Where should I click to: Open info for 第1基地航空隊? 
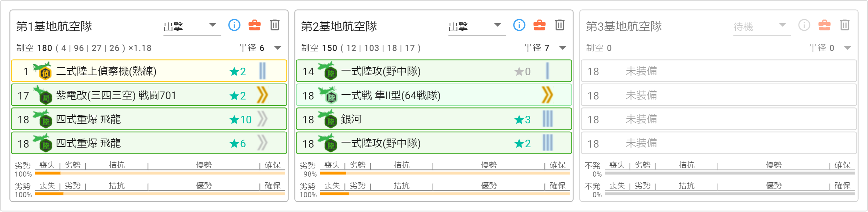[x=234, y=25]
